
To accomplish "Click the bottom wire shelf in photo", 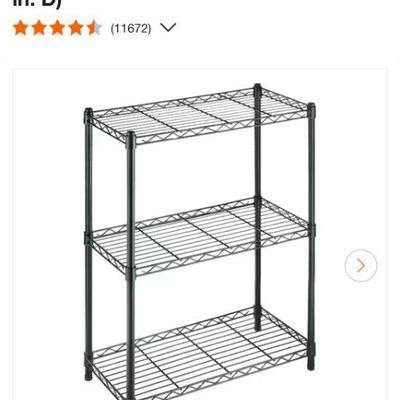I will tap(199, 355).
